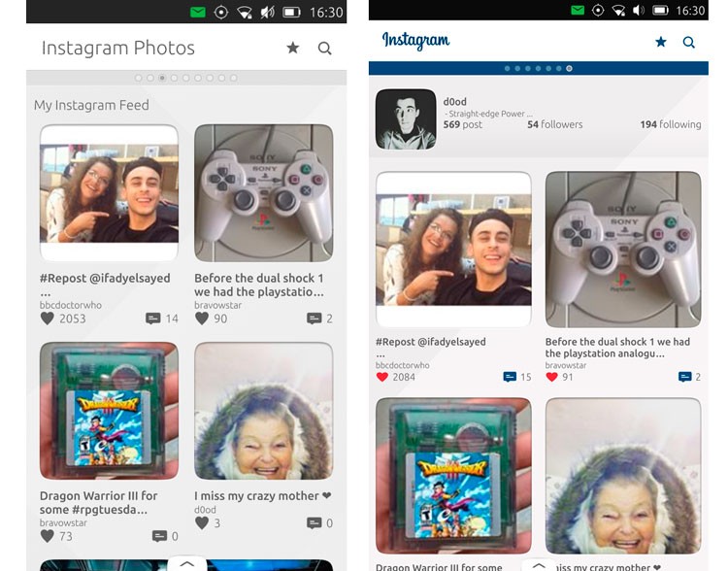Click the star icon in Instagram Photos header
This screenshot has width=728, height=571.
(293, 49)
